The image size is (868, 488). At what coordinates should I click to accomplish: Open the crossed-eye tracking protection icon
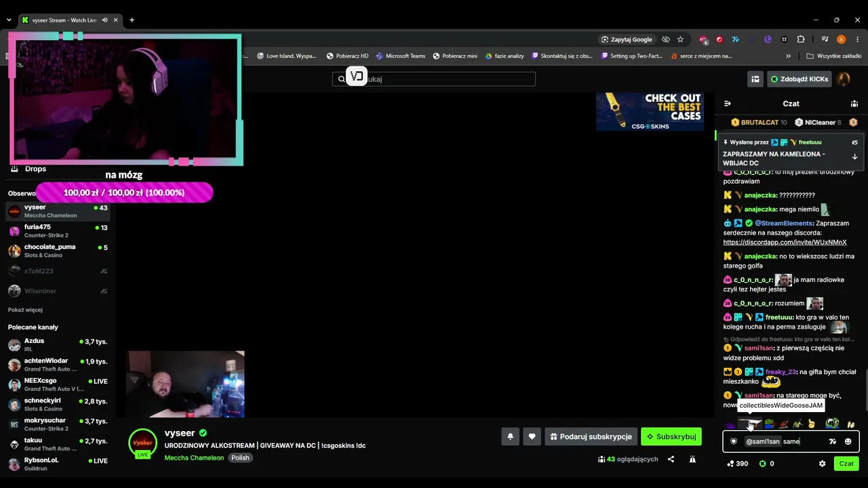pyautogui.click(x=666, y=39)
